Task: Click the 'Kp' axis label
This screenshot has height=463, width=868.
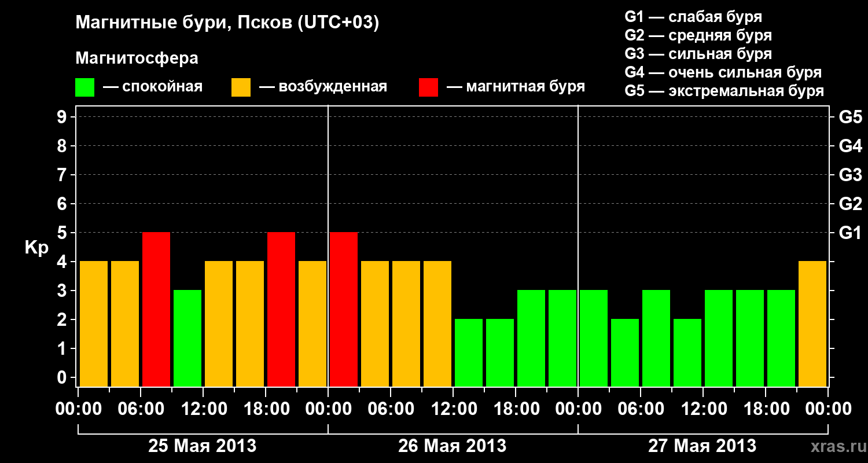Action: pos(36,248)
